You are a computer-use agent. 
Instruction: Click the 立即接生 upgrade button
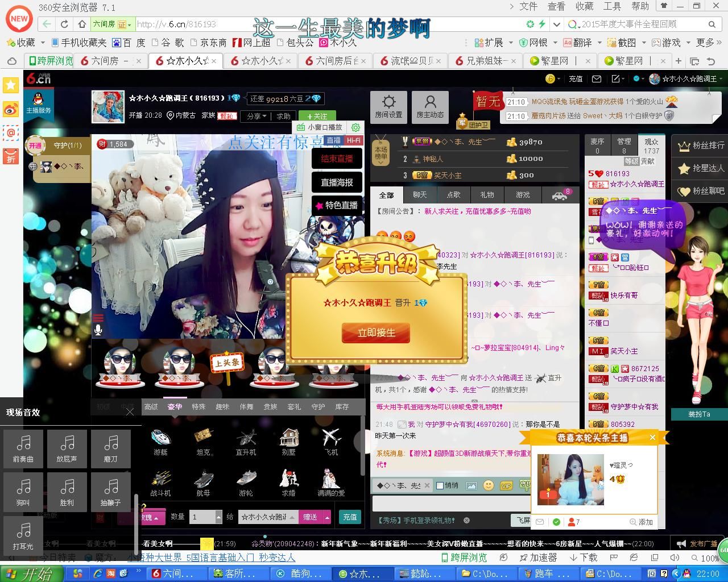tap(376, 333)
